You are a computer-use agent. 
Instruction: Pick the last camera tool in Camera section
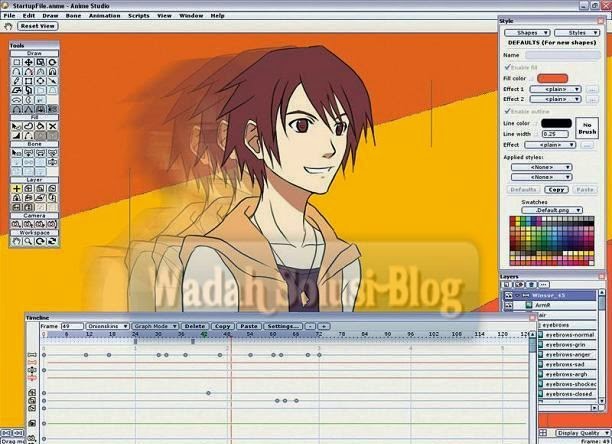[52, 224]
